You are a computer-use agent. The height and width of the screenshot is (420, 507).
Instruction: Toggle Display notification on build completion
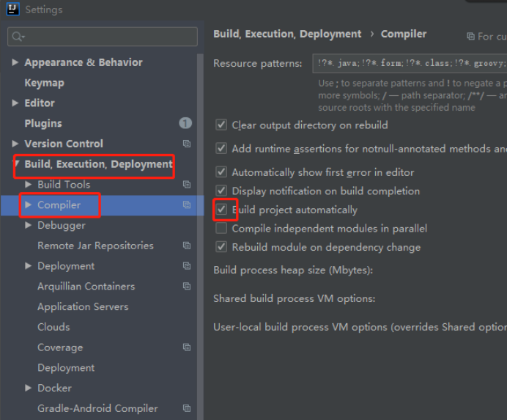(221, 191)
